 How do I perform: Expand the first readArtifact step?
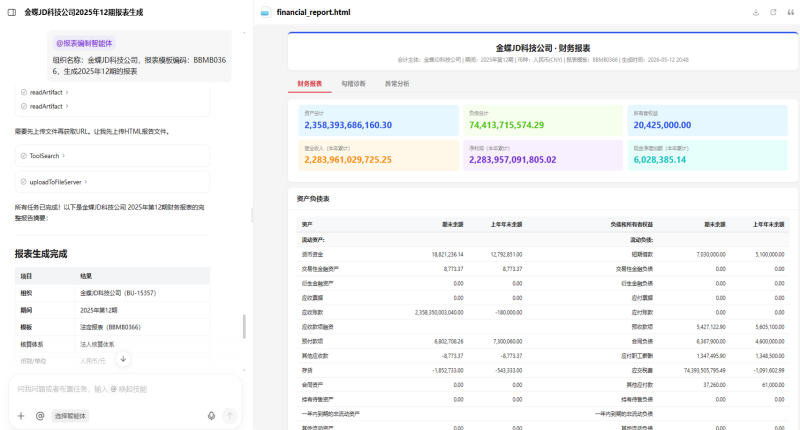(x=45, y=92)
